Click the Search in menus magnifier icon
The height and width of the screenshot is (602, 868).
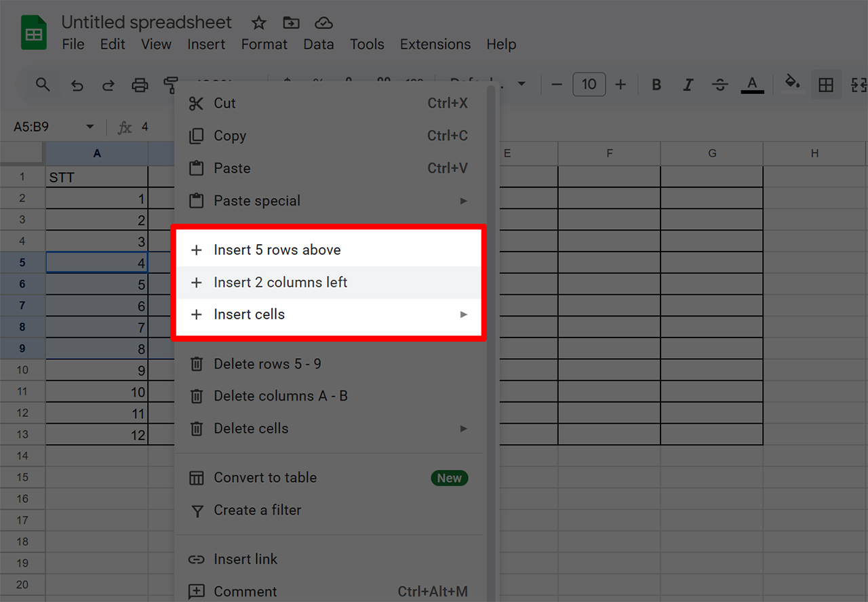(x=43, y=85)
